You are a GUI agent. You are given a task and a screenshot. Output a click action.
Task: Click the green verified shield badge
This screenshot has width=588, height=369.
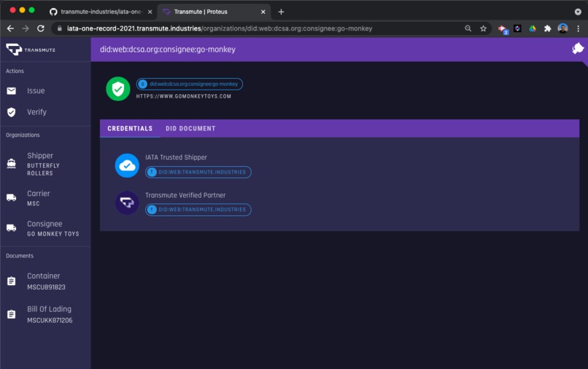(118, 89)
